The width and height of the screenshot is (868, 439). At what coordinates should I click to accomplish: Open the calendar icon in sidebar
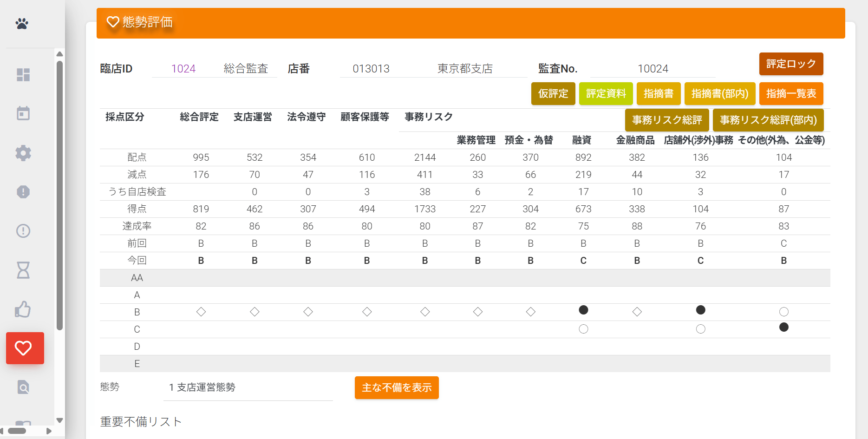[x=23, y=113]
